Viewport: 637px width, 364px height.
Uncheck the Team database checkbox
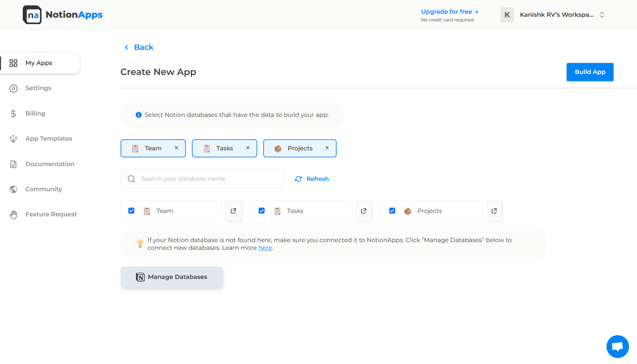pyautogui.click(x=131, y=210)
